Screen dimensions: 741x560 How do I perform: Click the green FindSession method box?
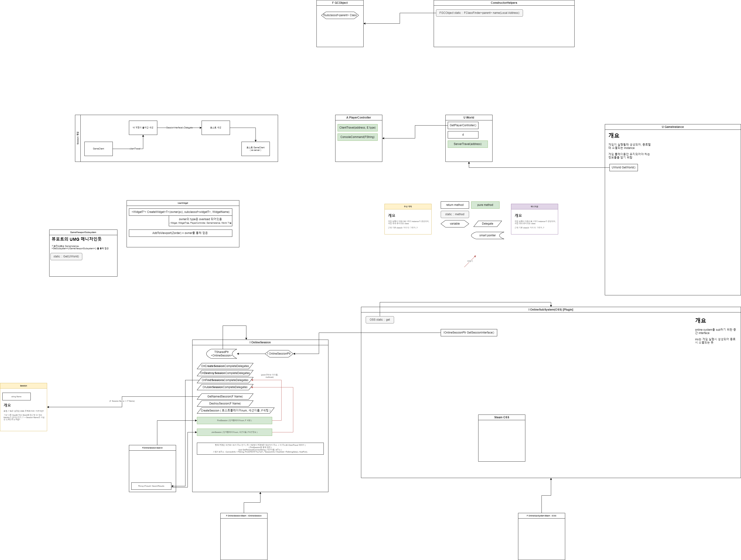click(234, 420)
